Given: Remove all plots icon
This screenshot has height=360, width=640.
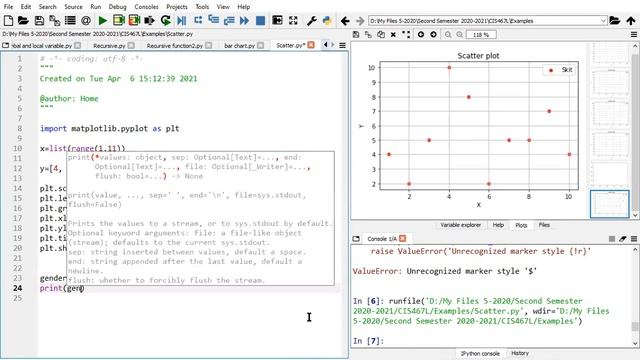Looking at the screenshot, I should [x=406, y=35].
